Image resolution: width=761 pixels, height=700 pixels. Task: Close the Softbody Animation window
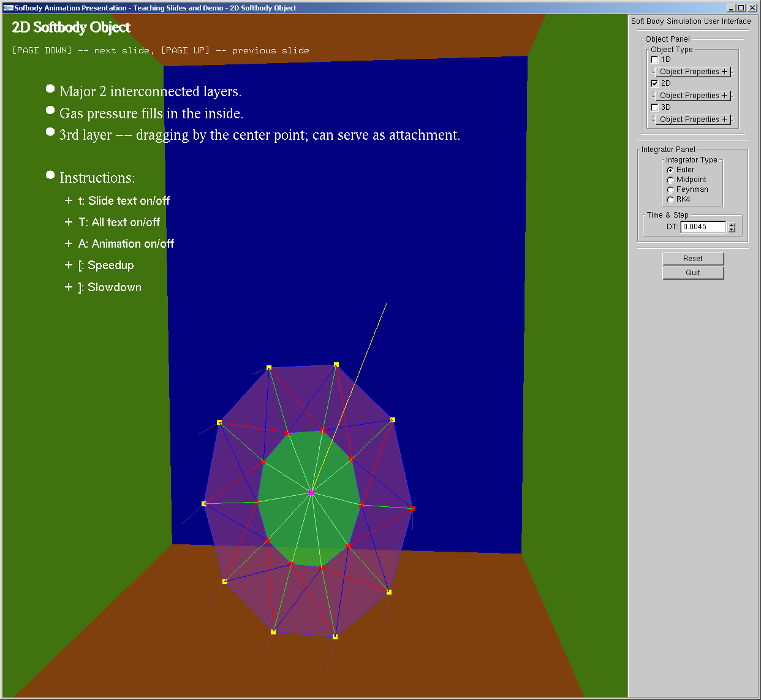pos(752,8)
